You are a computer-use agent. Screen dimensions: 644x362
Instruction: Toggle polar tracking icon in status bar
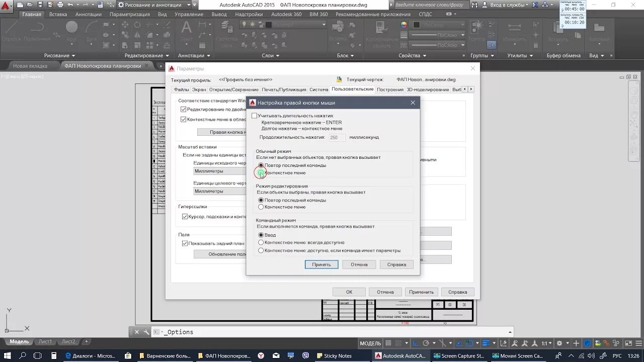[x=426, y=343]
